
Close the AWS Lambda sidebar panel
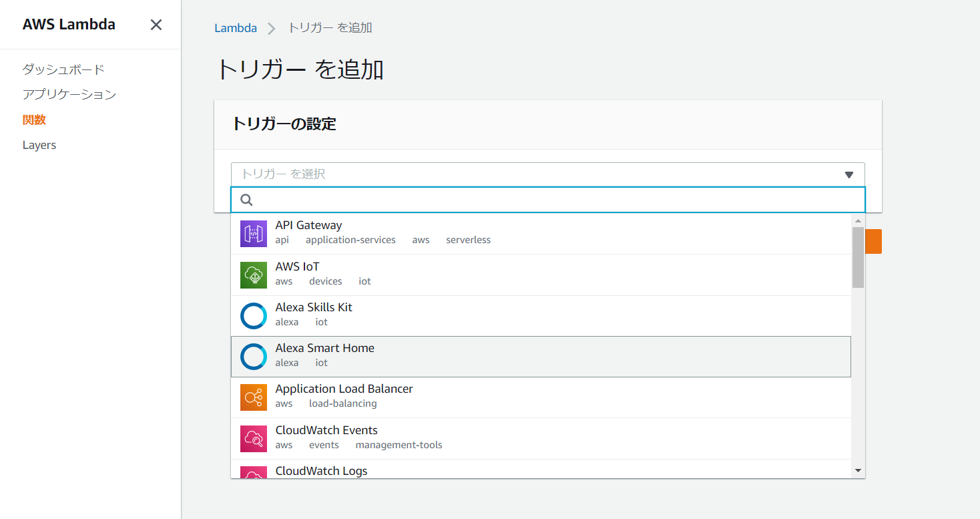[156, 25]
